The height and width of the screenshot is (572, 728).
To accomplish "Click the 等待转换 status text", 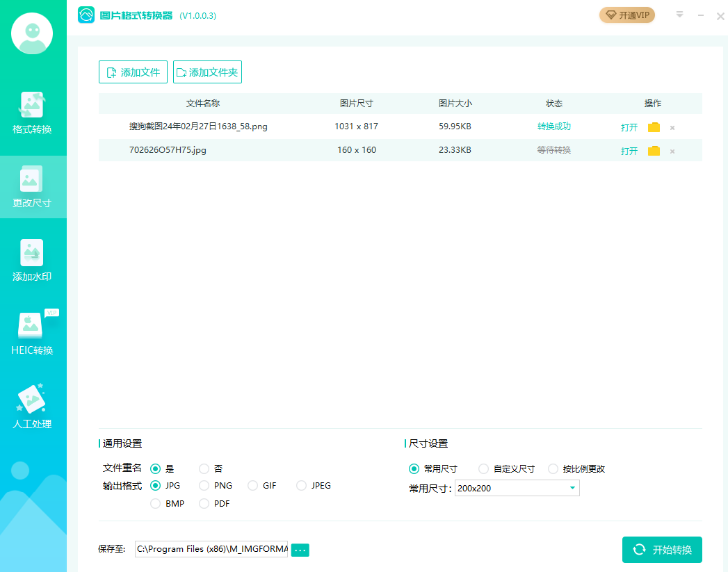I will (554, 150).
